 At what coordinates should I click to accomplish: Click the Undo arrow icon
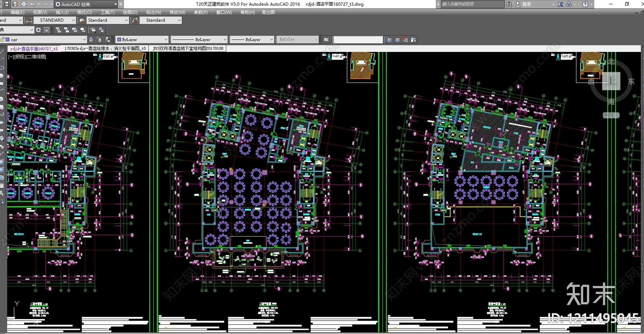[x=33, y=4]
